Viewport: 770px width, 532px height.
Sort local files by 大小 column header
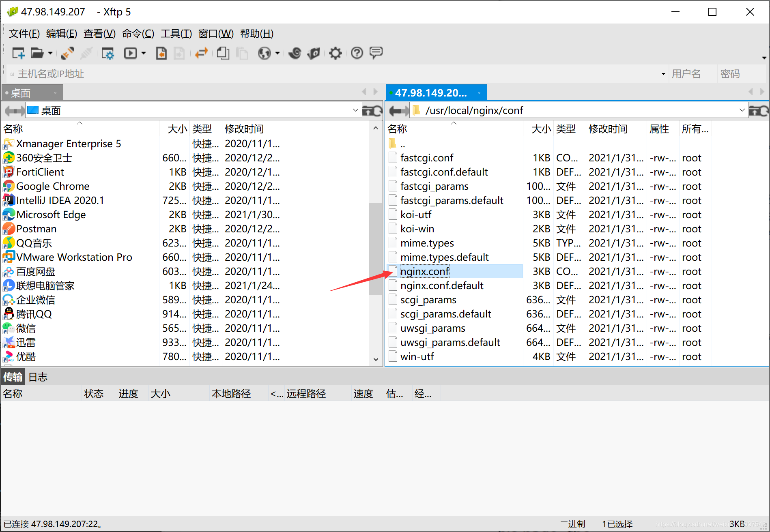(x=174, y=129)
